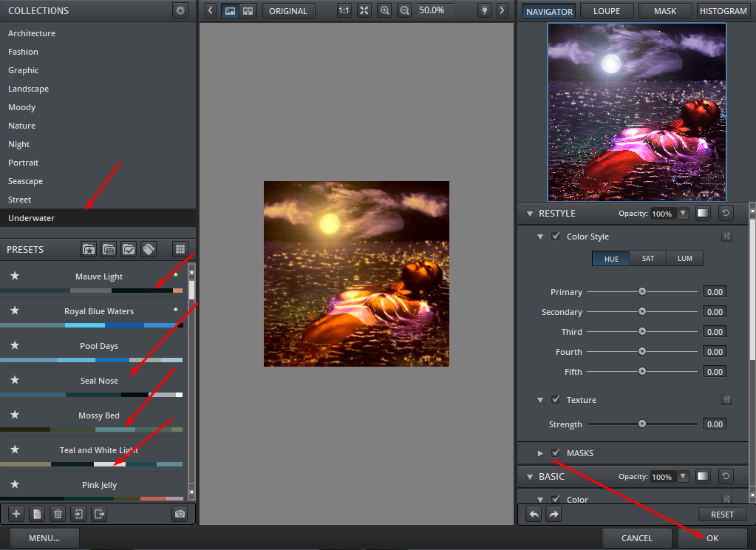Favorite the Mossy Bed preset star
Image resolution: width=756 pixels, height=550 pixels.
15,415
